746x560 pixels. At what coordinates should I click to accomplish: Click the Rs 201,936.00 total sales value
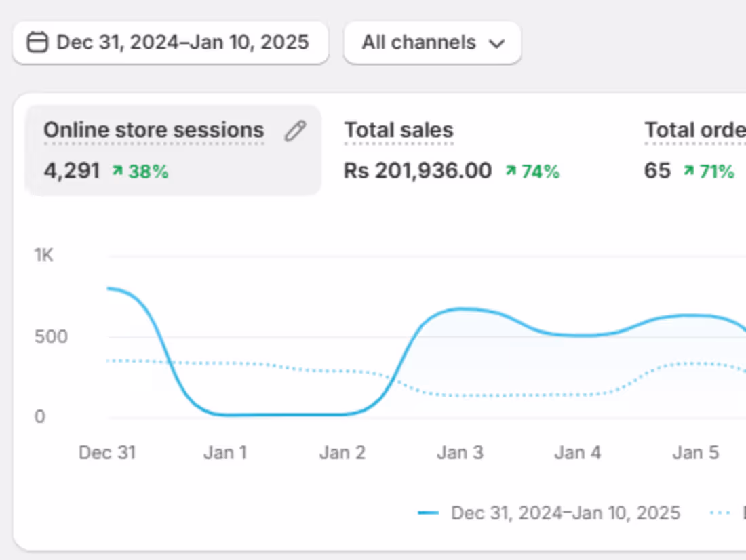(x=418, y=171)
